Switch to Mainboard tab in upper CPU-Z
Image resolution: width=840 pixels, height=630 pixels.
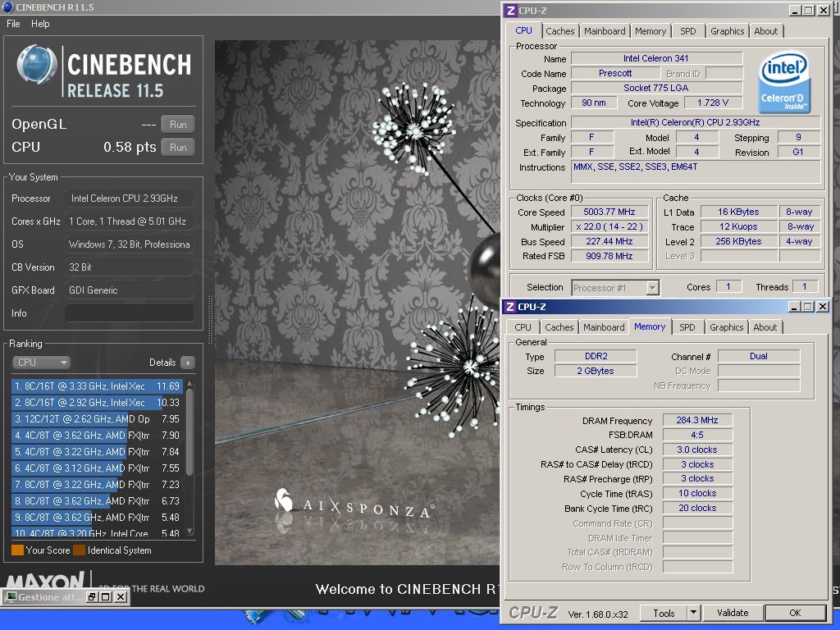[x=605, y=31]
